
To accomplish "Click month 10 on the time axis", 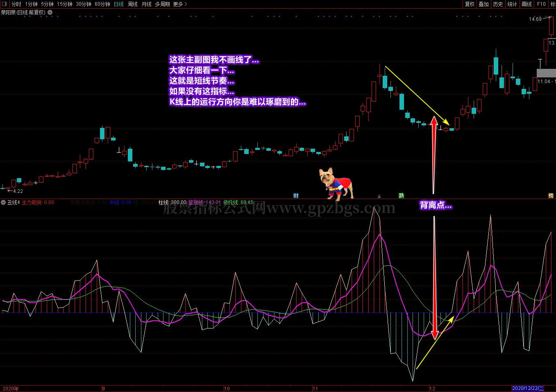I will pyautogui.click(x=227, y=389).
